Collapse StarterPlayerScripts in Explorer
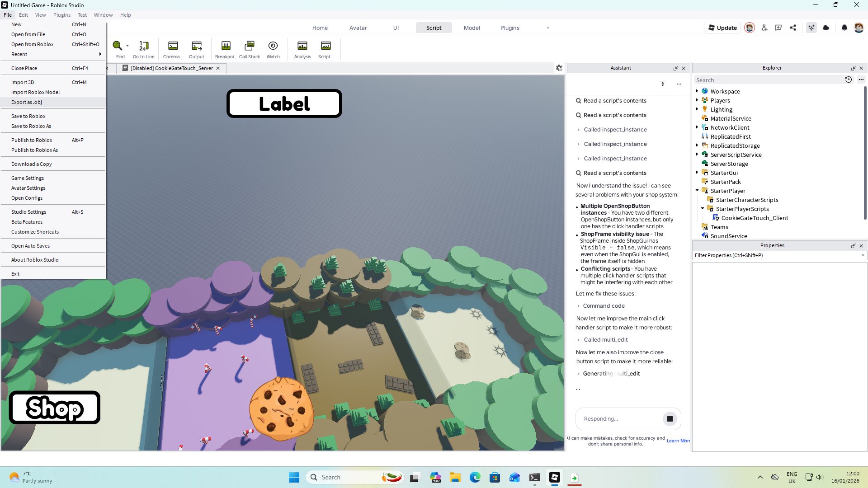Screen dimensions: 868x488 click(703, 209)
